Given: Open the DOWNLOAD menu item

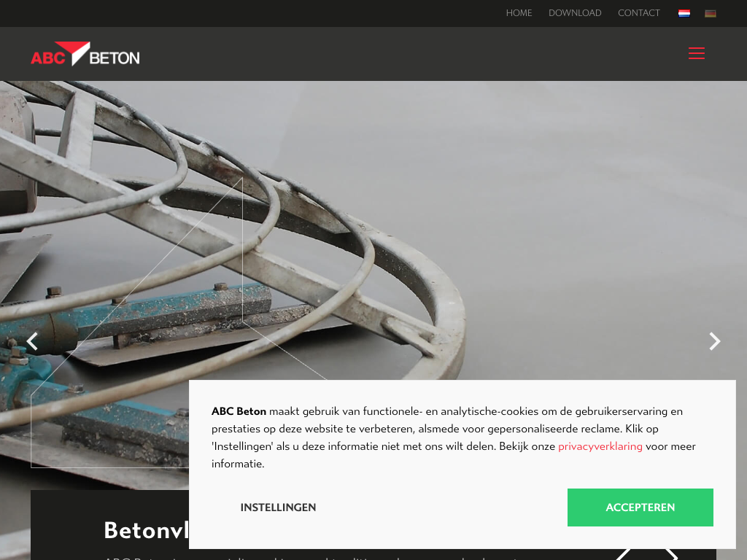Looking at the screenshot, I should [575, 13].
